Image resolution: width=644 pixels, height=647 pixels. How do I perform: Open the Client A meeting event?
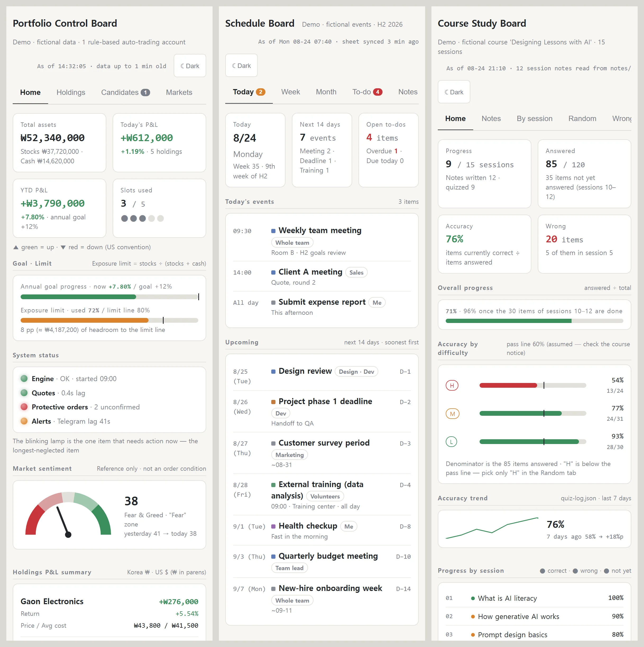(322, 276)
